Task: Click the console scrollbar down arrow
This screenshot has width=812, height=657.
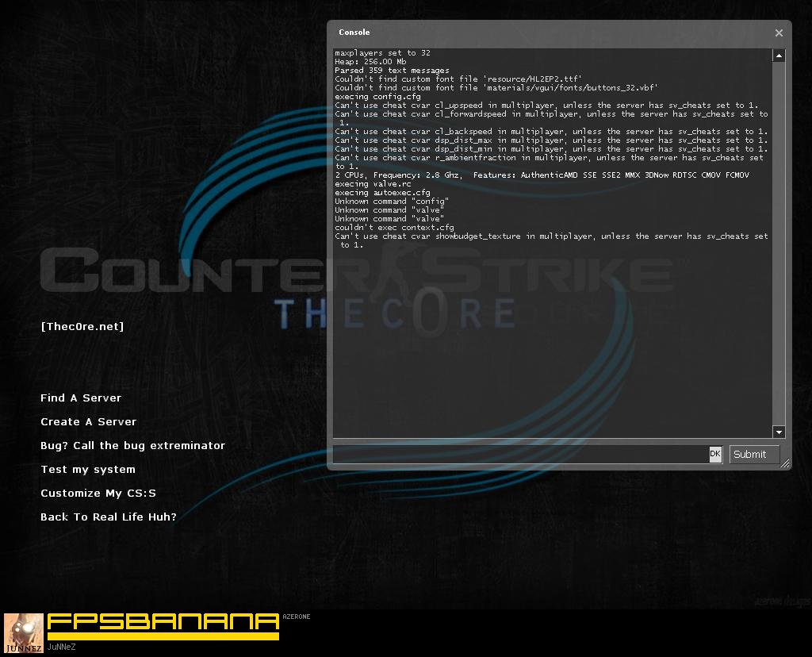Action: click(779, 432)
